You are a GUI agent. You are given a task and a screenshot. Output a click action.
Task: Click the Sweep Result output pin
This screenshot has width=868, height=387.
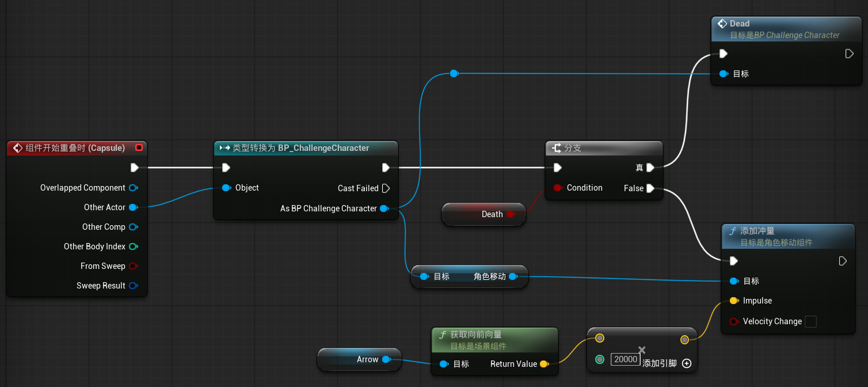pyautogui.click(x=133, y=286)
